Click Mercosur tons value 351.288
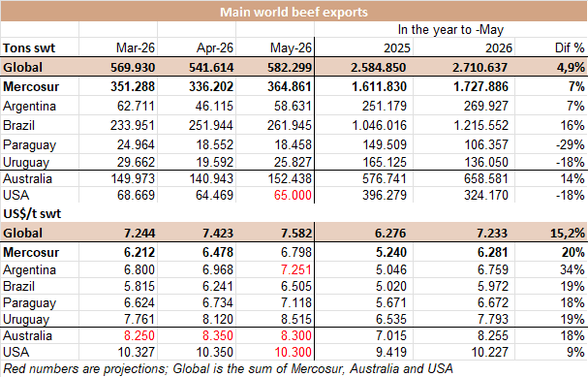Screen dimensions: 588x377 (133, 86)
